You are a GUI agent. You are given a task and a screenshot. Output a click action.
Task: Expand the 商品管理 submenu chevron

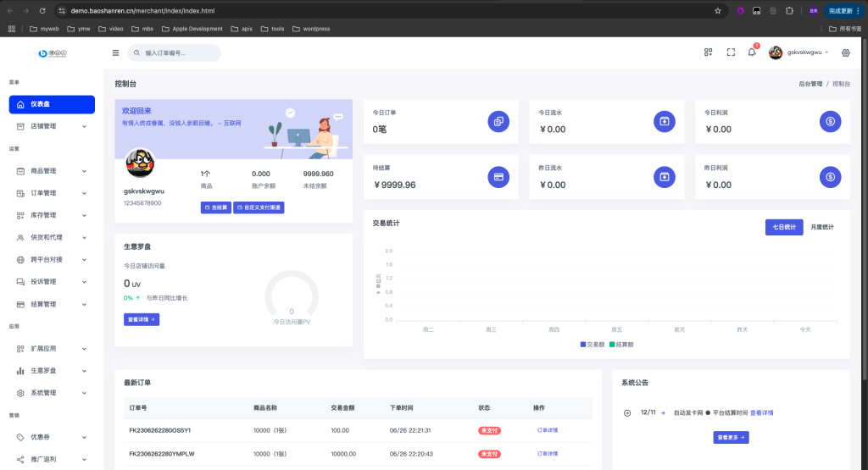coord(84,171)
